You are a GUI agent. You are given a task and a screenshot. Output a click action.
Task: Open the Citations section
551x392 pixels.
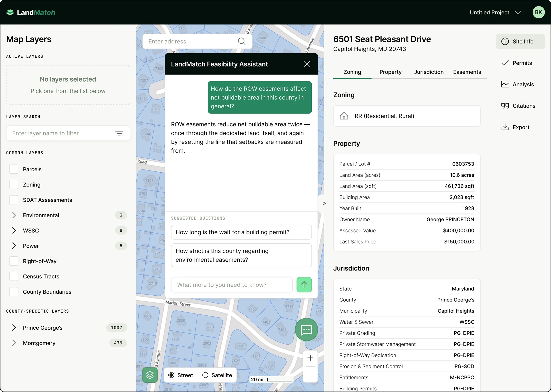click(520, 106)
